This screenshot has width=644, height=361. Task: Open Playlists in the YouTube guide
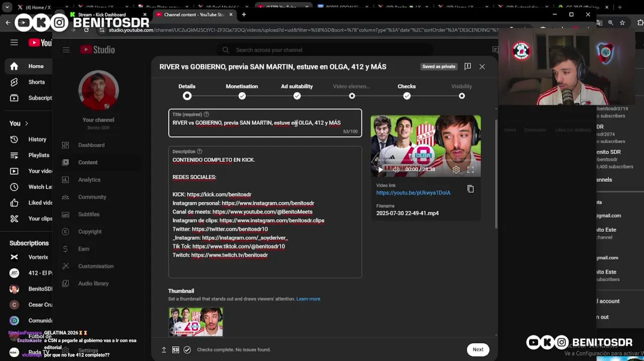pyautogui.click(x=28, y=155)
